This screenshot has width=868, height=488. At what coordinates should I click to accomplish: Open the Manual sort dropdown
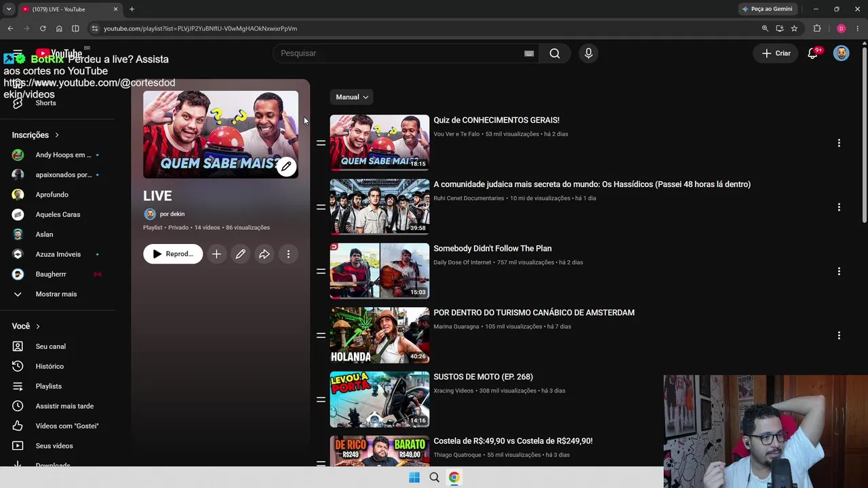(x=351, y=97)
